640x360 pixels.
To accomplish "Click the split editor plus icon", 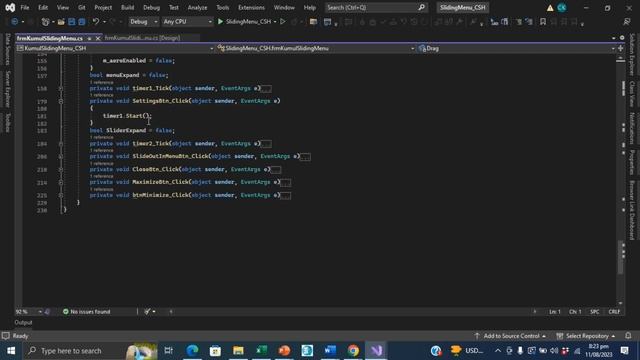I will pos(621,48).
